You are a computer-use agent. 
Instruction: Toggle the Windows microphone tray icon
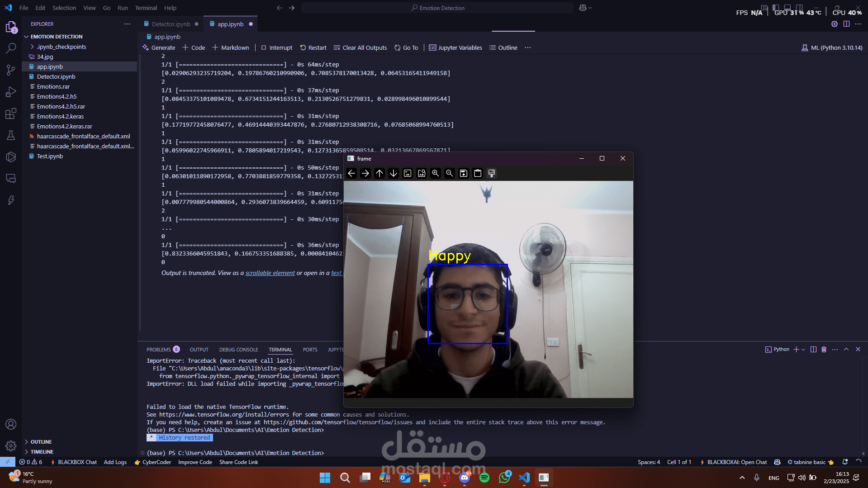coord(757,478)
